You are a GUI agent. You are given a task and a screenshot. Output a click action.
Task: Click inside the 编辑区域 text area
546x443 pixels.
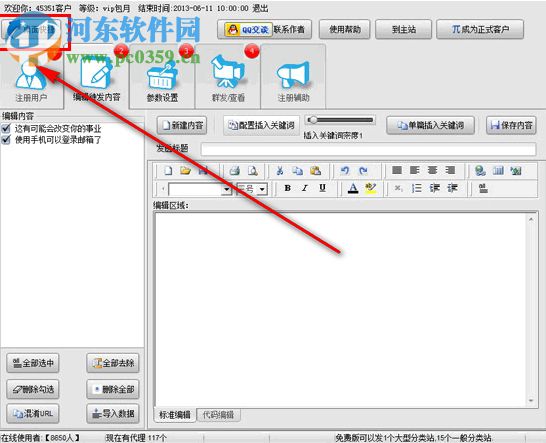[x=341, y=309]
